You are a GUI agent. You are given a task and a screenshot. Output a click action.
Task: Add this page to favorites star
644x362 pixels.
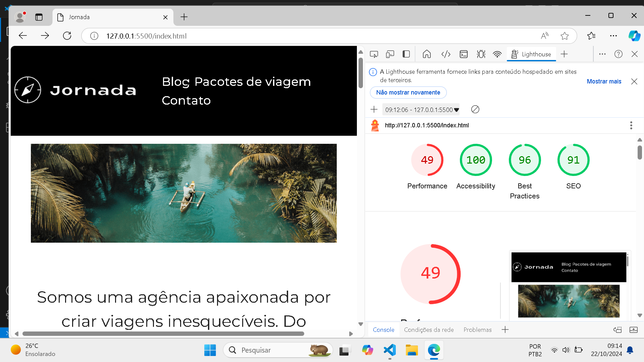[x=565, y=36]
